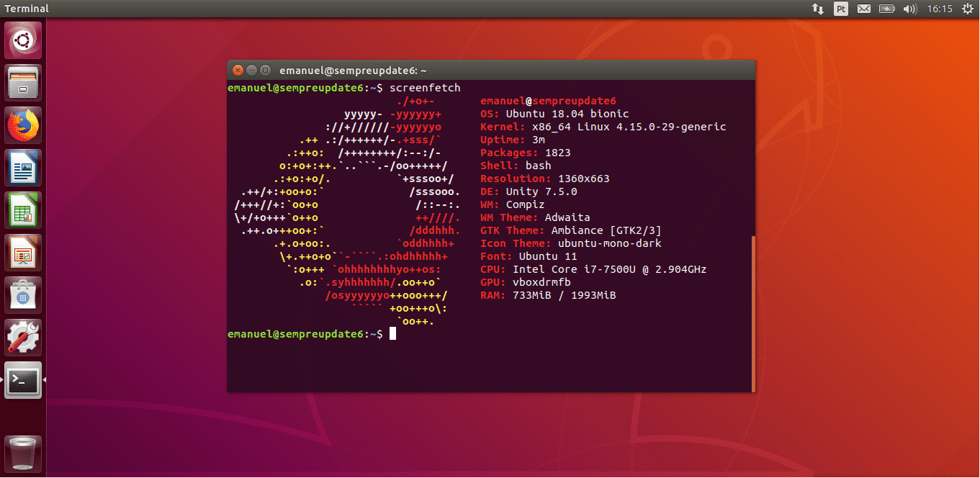Image resolution: width=980 pixels, height=478 pixels.
Task: Maximize the terminal window
Action: pyautogui.click(x=265, y=71)
